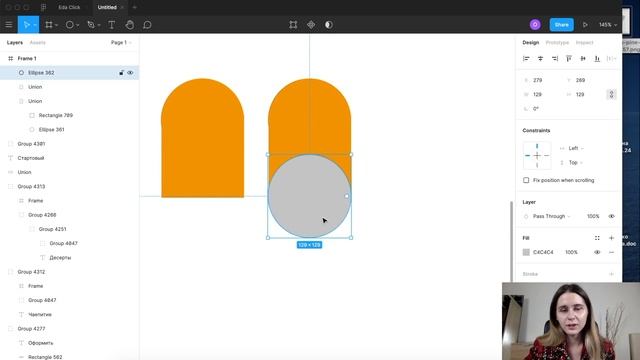Switch to the Assets tab
Screen dimensions: 640x360
pyautogui.click(x=38, y=42)
